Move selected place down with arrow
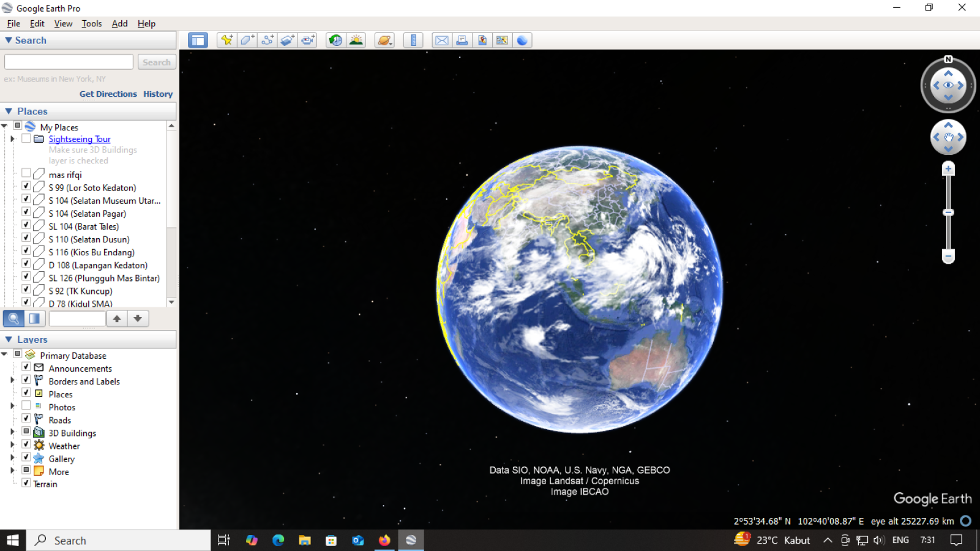The width and height of the screenshot is (980, 551). click(138, 318)
